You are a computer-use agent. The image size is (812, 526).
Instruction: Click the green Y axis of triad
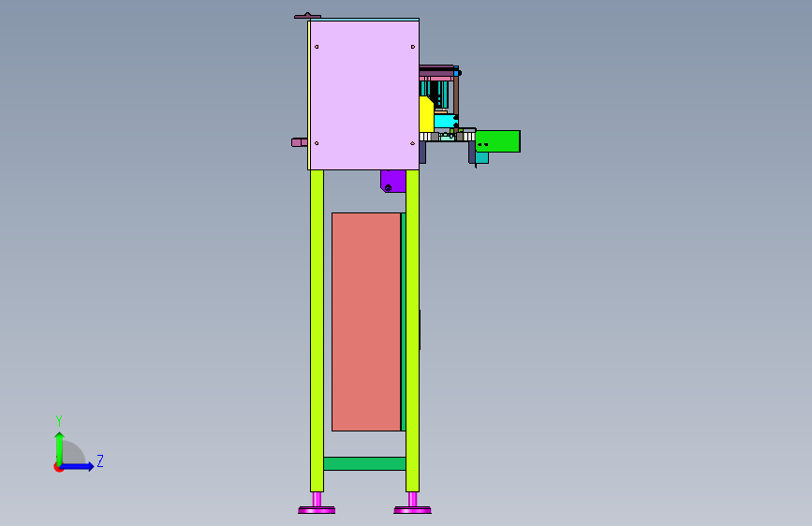tap(60, 448)
